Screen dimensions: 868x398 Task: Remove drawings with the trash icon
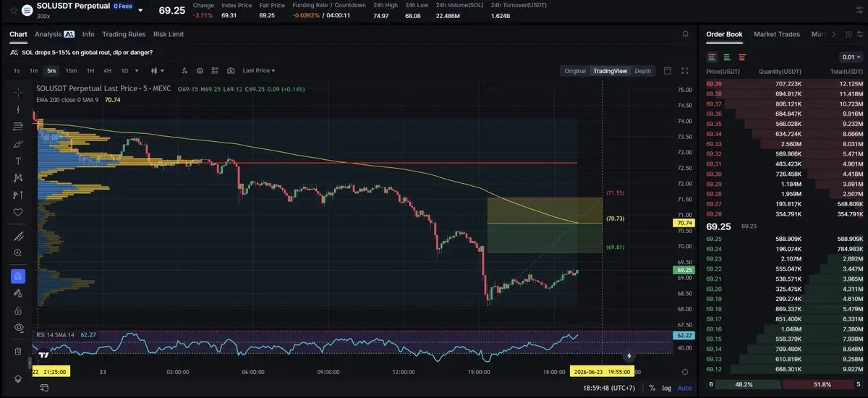(18, 351)
